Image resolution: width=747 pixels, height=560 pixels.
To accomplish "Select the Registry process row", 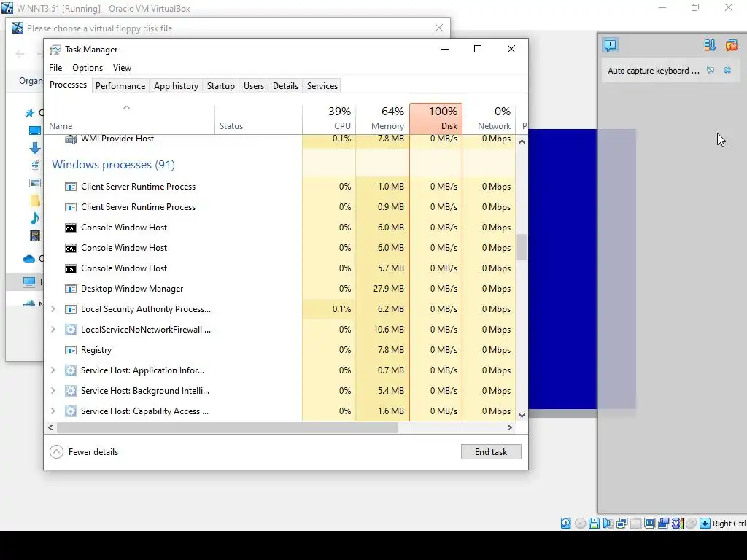I will point(280,350).
